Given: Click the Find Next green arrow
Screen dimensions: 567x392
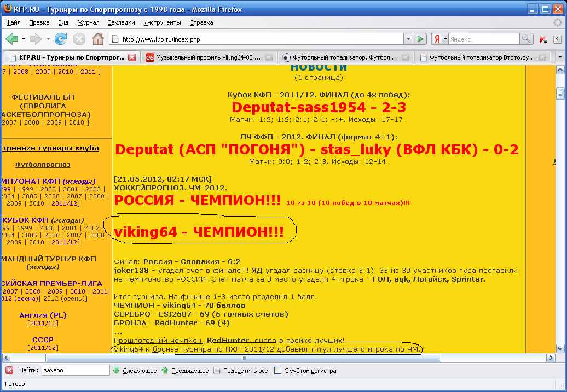Looking at the screenshot, I should [116, 370].
